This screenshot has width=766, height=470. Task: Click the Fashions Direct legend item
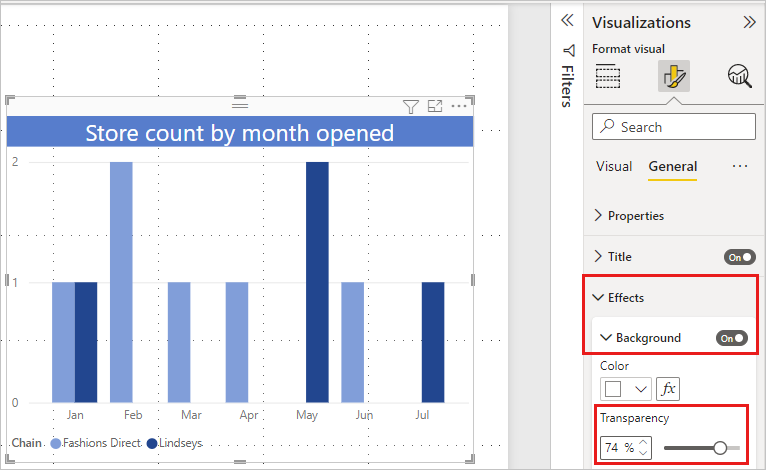tap(96, 443)
